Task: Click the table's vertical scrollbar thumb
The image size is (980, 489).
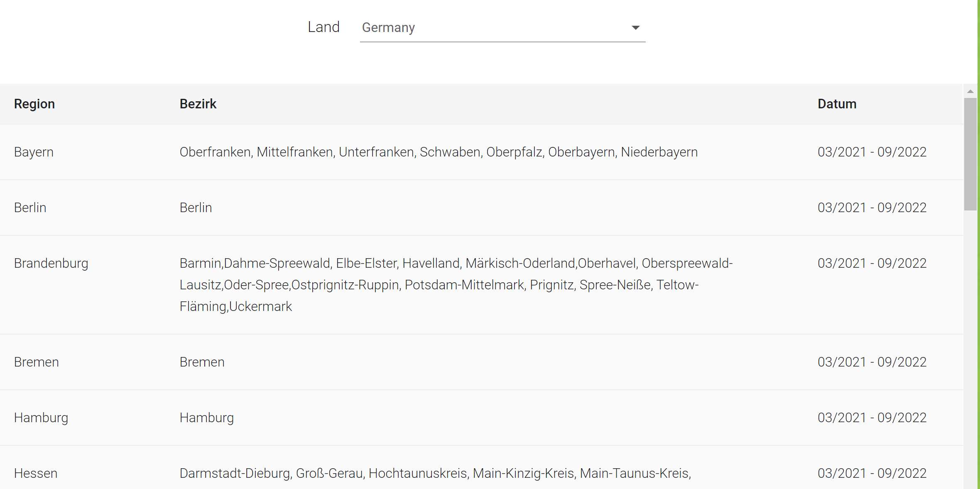Action: 970,154
